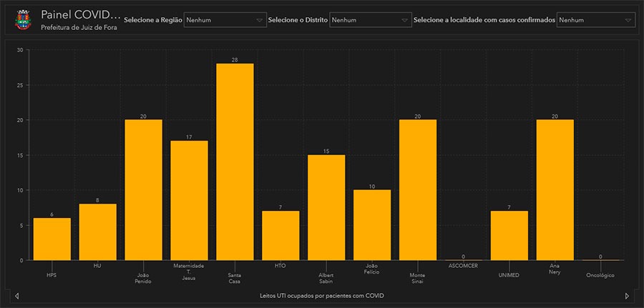Viewport: 644px width, 308px height.
Task: Click the Albert Sabin bar showing 15
Action: (326, 208)
